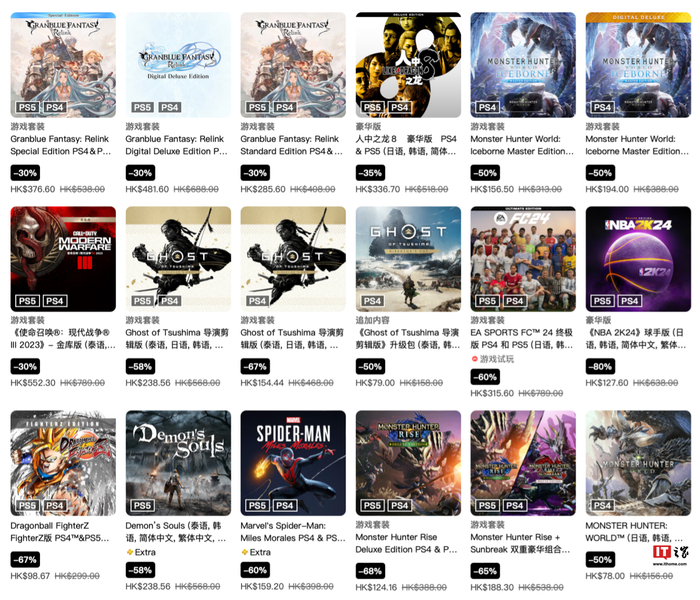Click the PS5 badge on Demon's Souls cover

click(x=142, y=505)
